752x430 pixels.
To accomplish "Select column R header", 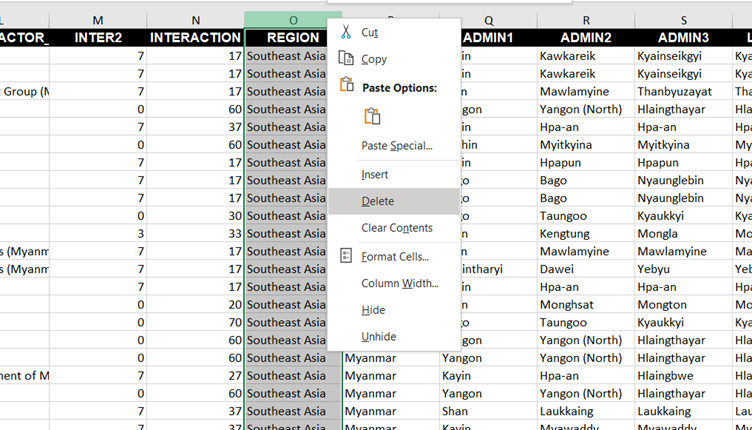I will [x=585, y=20].
